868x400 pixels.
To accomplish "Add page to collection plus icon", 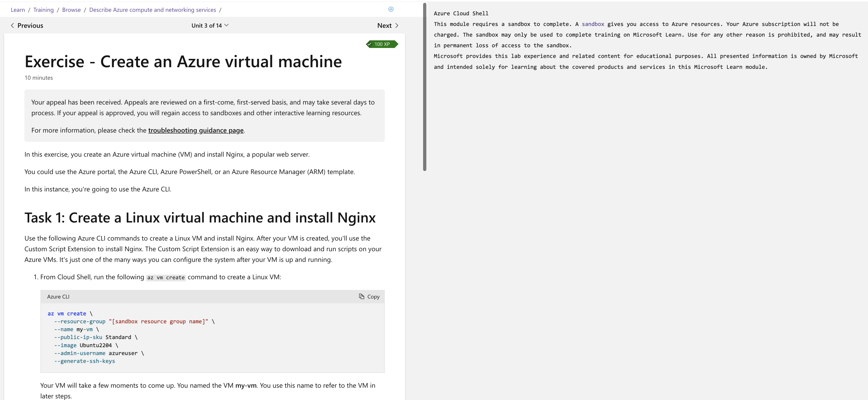I will 391,9.
